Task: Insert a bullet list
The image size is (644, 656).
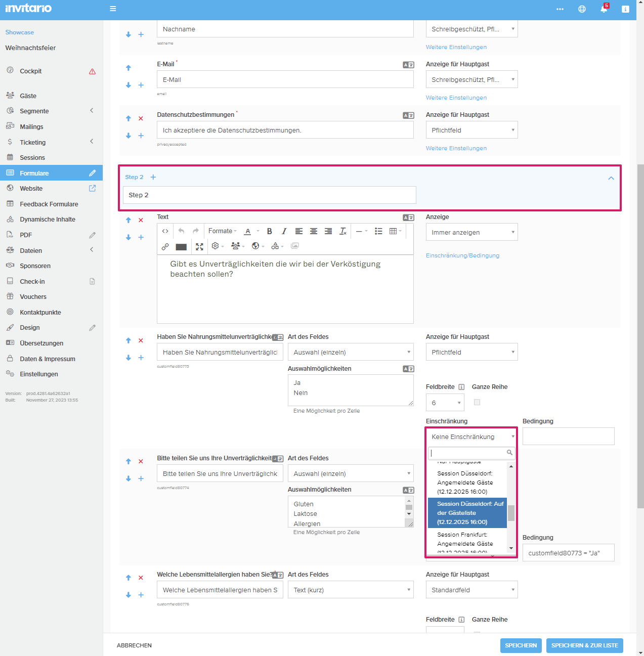Action: 378,231
